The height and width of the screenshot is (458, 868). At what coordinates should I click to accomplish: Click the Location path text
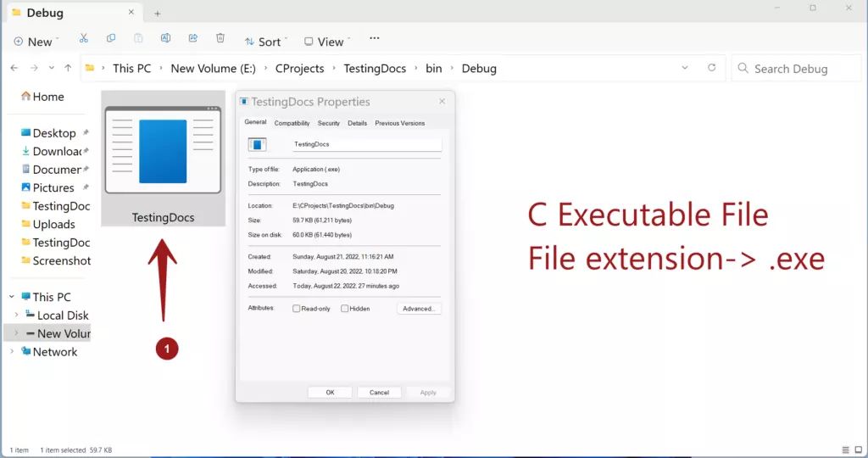343,205
